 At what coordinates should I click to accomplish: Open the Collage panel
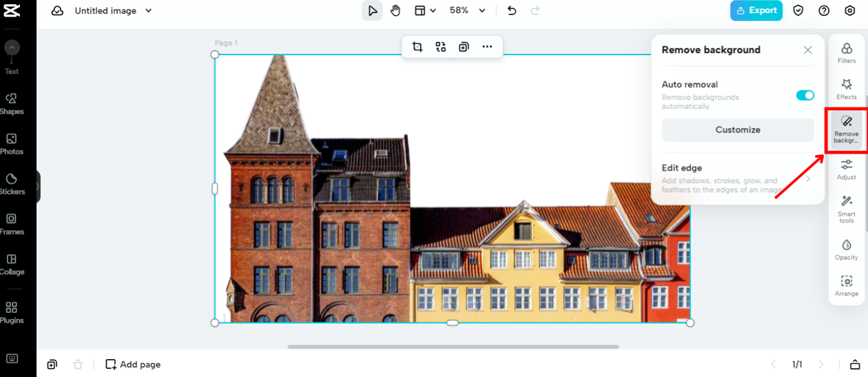12,264
